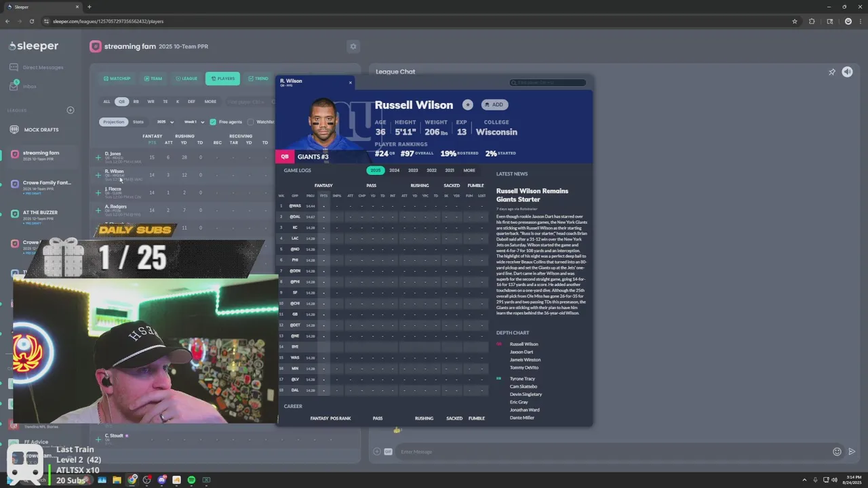Select AT THE BUZZER league icon
Image resolution: width=868 pixels, height=488 pixels.
tap(14, 213)
